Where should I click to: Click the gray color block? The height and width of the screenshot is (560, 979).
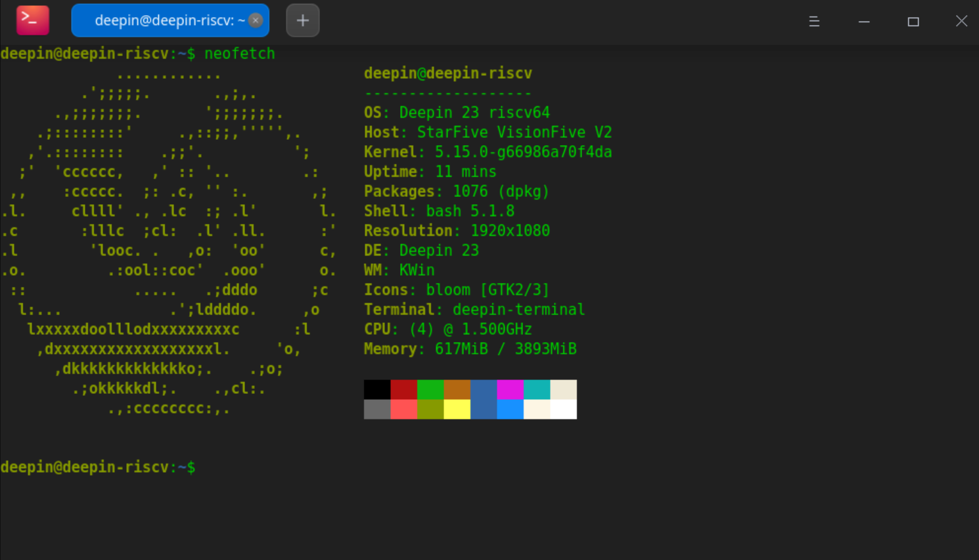tap(377, 409)
